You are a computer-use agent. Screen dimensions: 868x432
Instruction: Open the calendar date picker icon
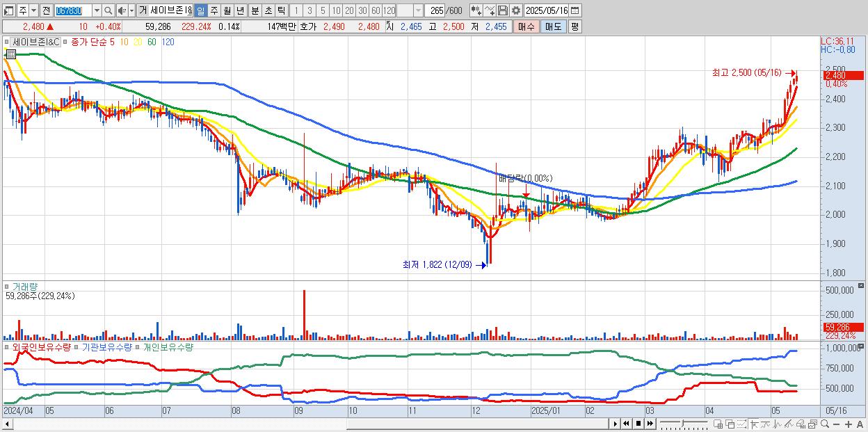tap(575, 10)
